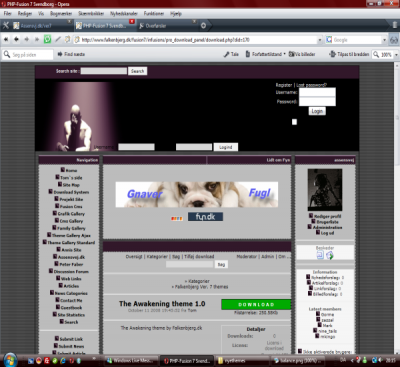
Task: Click the site Search button
Action: 137,71
